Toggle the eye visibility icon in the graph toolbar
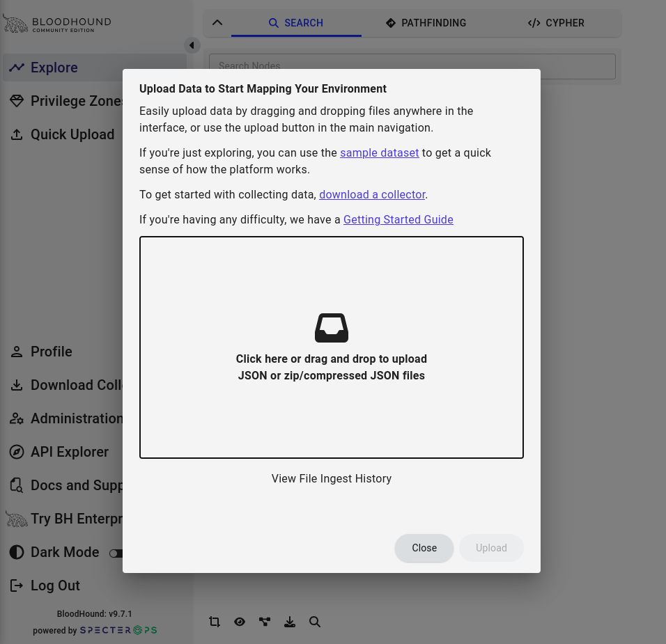The height and width of the screenshot is (644, 666). [x=240, y=622]
